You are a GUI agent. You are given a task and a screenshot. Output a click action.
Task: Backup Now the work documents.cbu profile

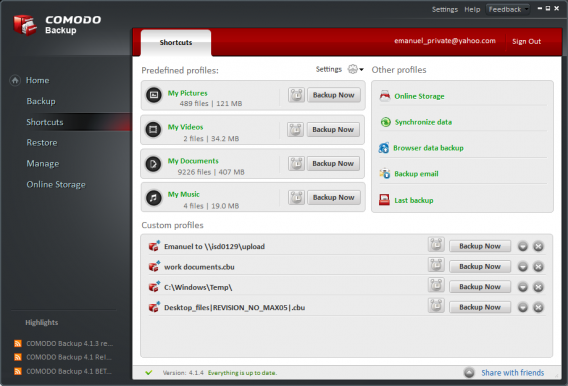pyautogui.click(x=480, y=267)
